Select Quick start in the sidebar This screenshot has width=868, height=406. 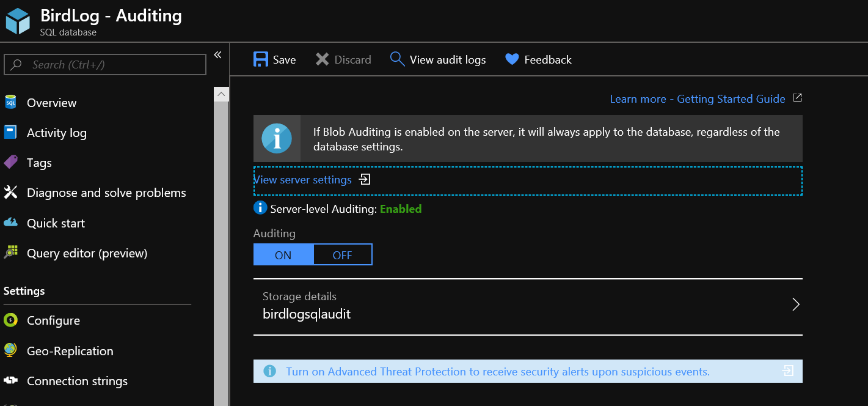pyautogui.click(x=56, y=223)
